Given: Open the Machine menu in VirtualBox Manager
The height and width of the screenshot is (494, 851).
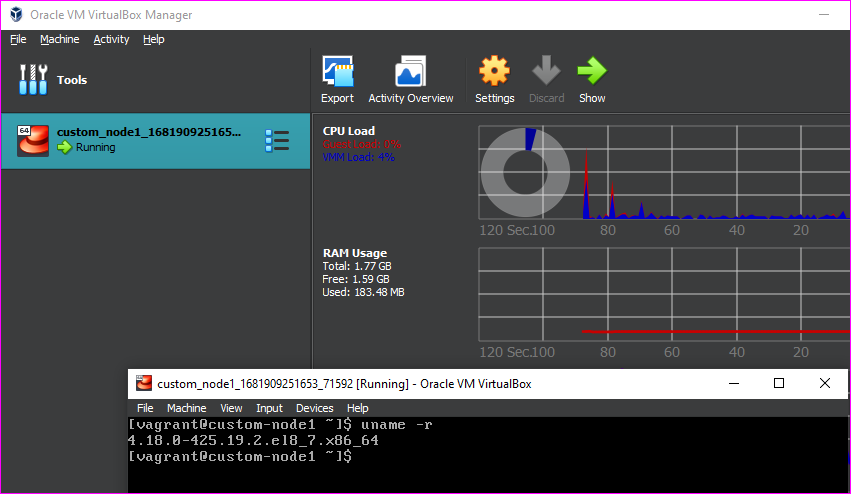Looking at the screenshot, I should coord(60,39).
